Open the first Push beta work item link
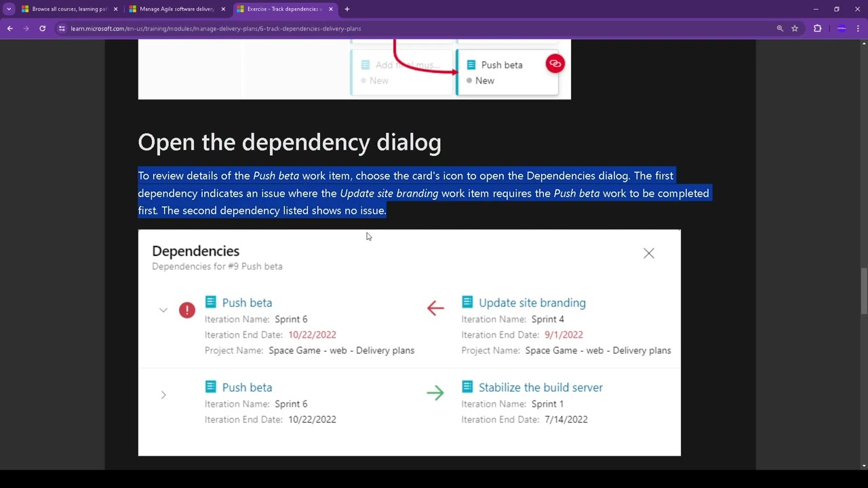The image size is (868, 488). [247, 302]
